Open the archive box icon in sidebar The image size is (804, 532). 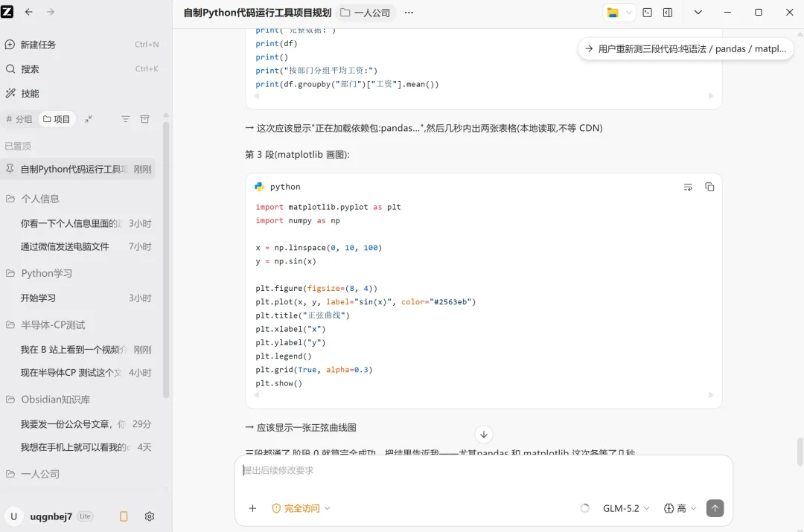point(145,119)
